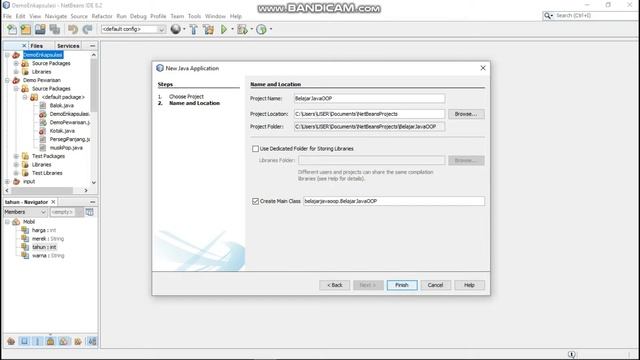This screenshot has width=640, height=360.
Task: Click the browser globe icon in toolbar
Action: coord(176,29)
